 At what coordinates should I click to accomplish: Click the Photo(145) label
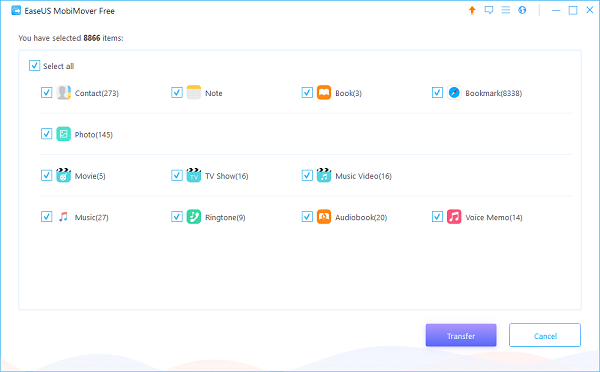(x=94, y=134)
